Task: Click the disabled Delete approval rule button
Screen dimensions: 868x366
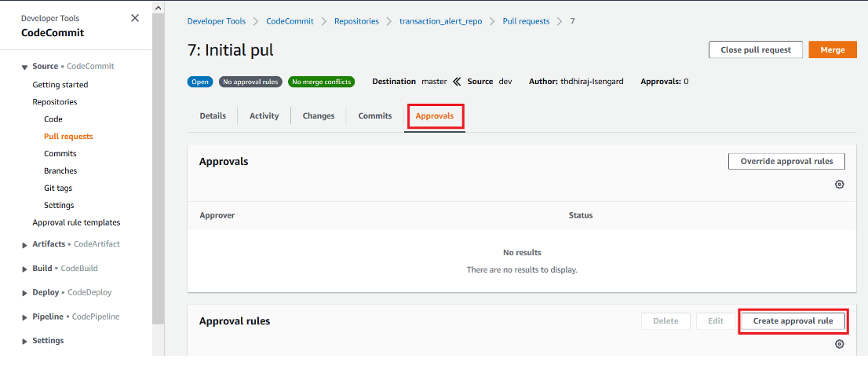Action: pyautogui.click(x=666, y=321)
